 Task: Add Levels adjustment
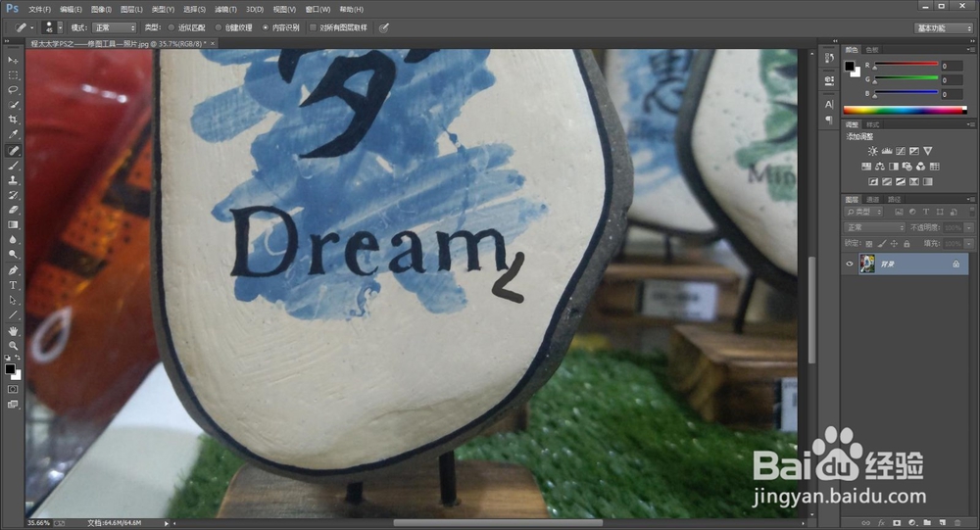click(x=886, y=151)
